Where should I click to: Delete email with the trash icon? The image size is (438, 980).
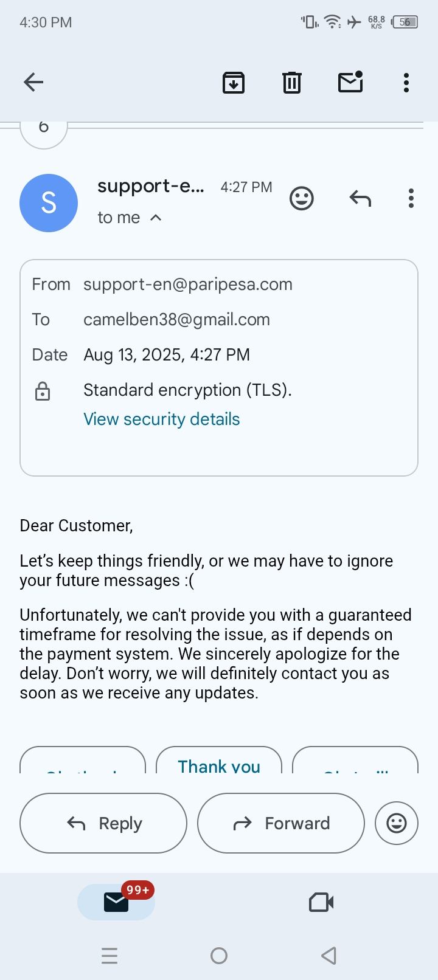(x=292, y=82)
